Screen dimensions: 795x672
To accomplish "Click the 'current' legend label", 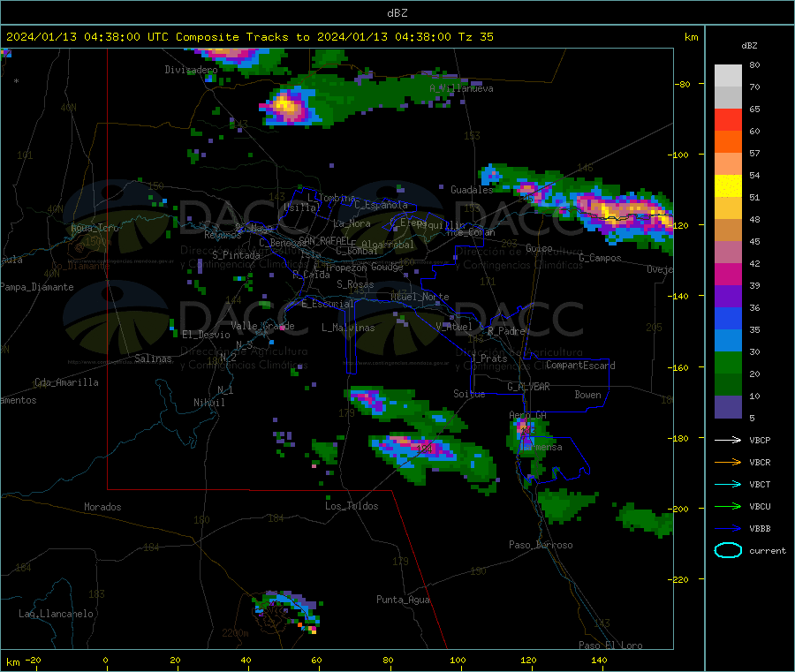I will (768, 550).
